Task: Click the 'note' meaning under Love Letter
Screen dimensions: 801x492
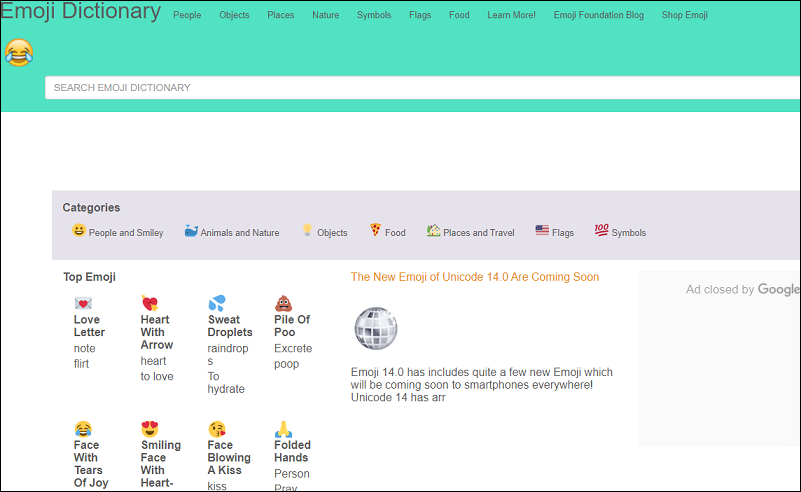Action: pos(84,348)
